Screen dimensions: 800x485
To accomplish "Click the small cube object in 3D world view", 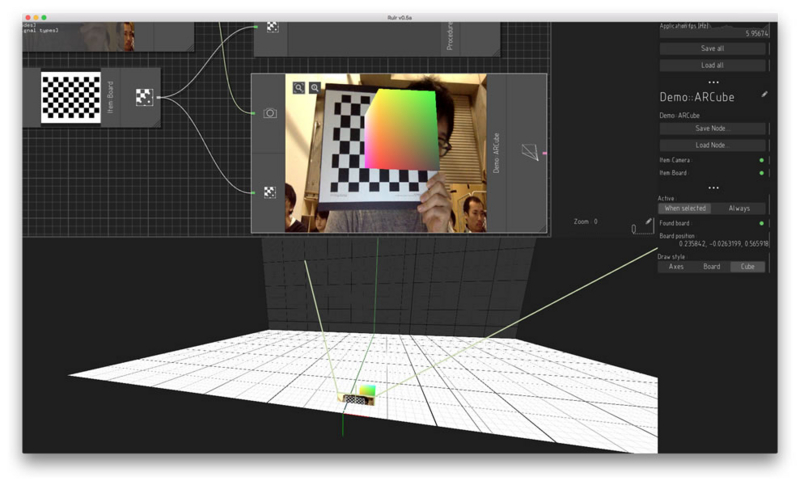I will [x=367, y=391].
